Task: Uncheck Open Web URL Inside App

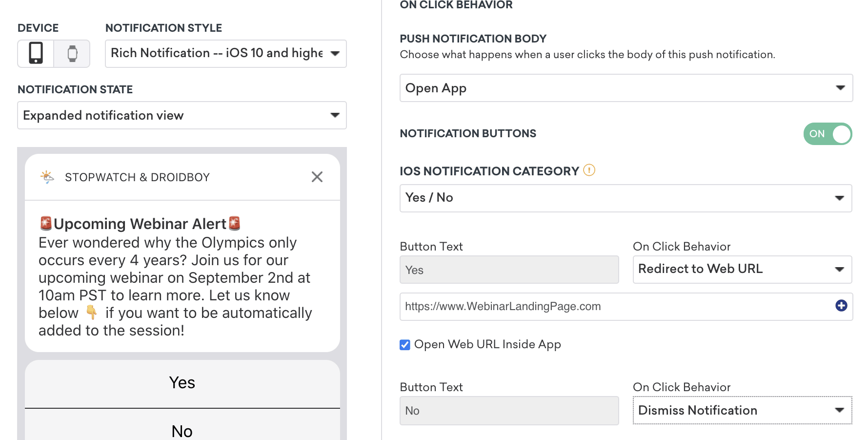Action: pyautogui.click(x=405, y=345)
